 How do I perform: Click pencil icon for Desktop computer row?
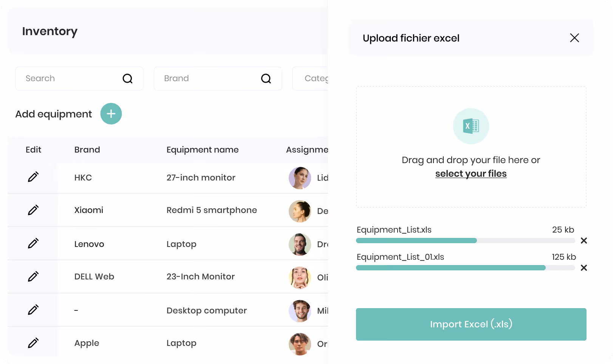click(x=33, y=310)
